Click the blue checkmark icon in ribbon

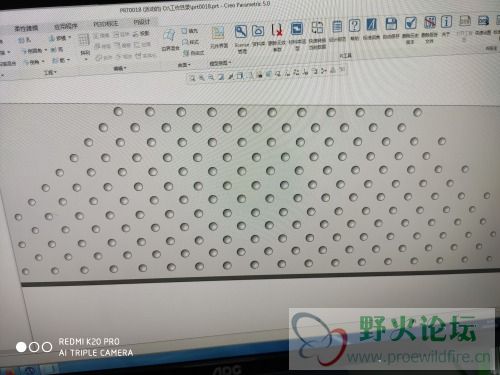pos(410,23)
